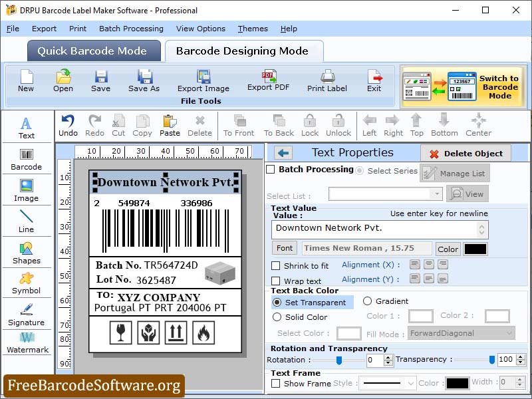Open the Batch Processing menu
532x399 pixels.
click(x=130, y=29)
